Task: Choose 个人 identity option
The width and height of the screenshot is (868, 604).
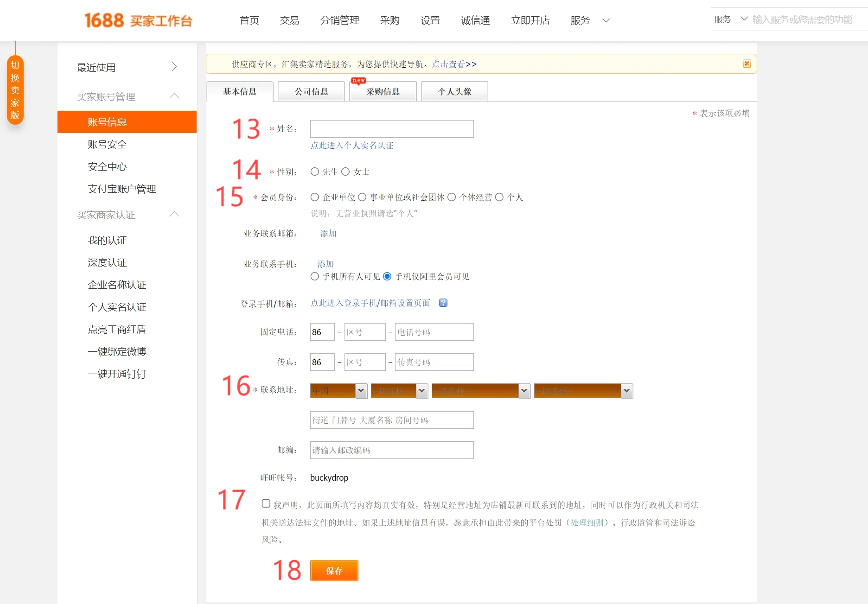Action: (499, 197)
